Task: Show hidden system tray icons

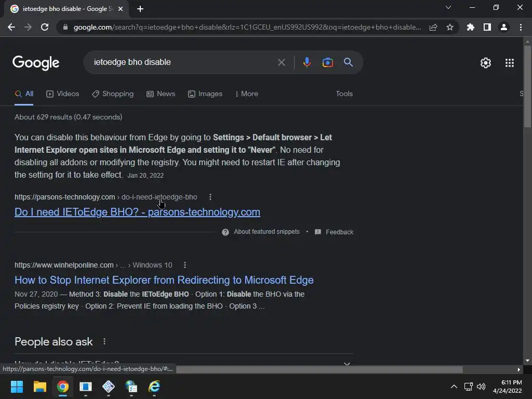Action: click(454, 387)
